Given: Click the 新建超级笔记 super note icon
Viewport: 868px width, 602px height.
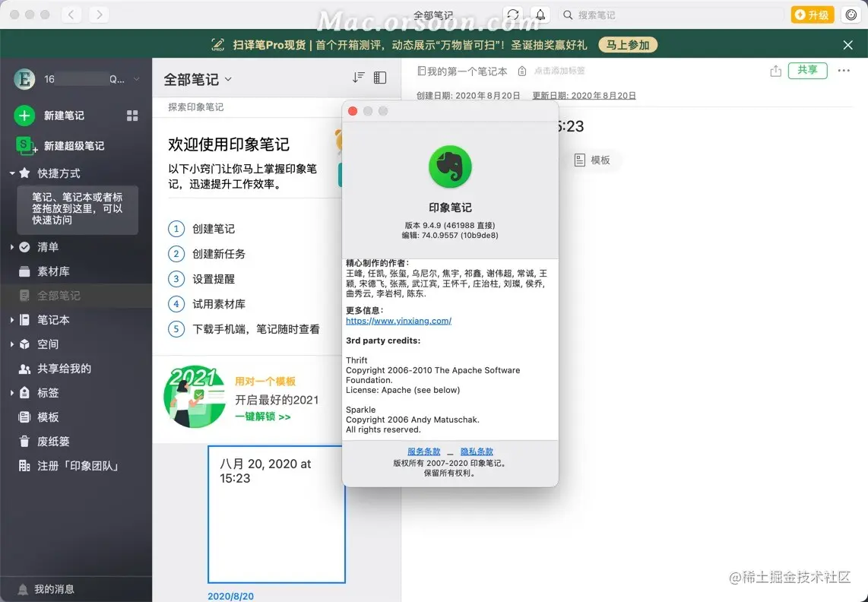Looking at the screenshot, I should click(x=26, y=146).
